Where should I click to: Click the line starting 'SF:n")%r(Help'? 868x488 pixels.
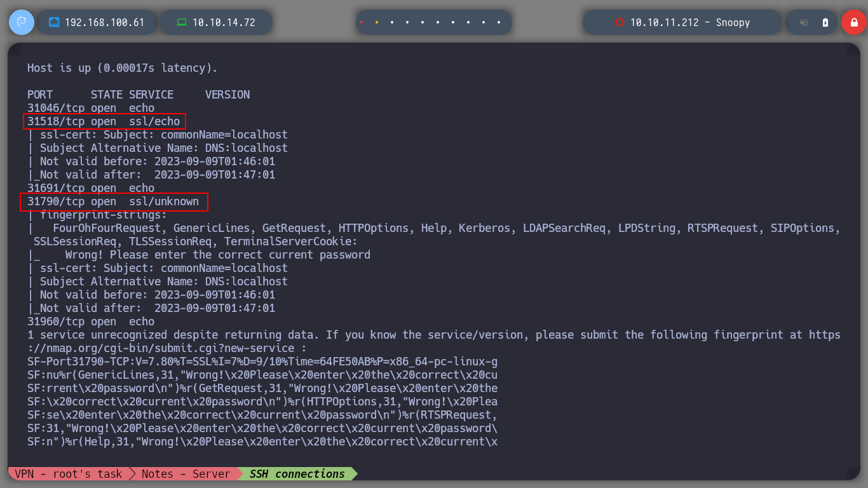[262, 442]
